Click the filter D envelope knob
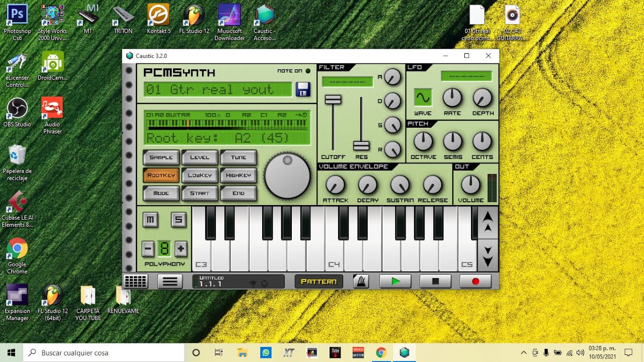The width and height of the screenshot is (644, 362). pos(392,101)
